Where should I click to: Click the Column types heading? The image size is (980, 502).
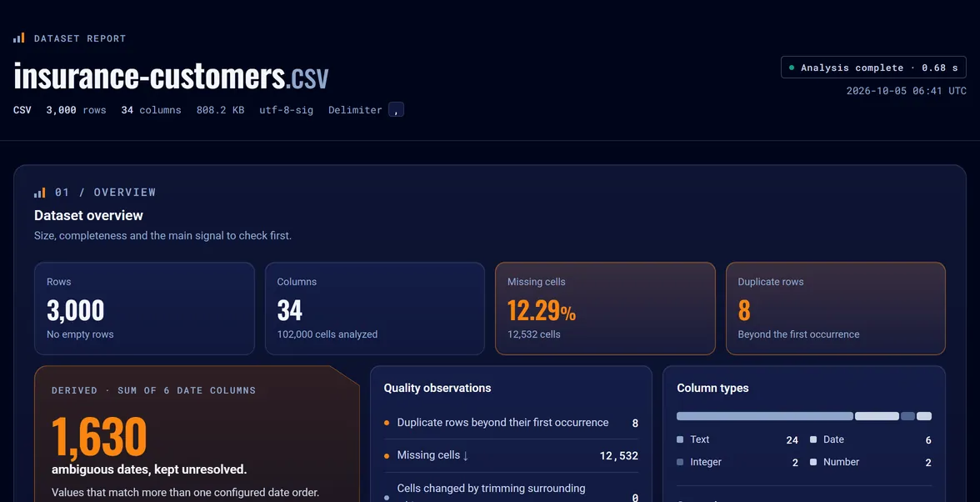(712, 389)
